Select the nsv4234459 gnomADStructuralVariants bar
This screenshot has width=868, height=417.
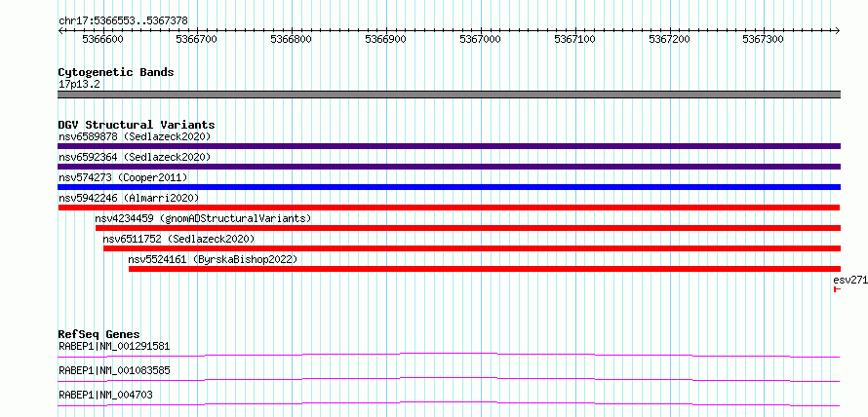coord(468,228)
